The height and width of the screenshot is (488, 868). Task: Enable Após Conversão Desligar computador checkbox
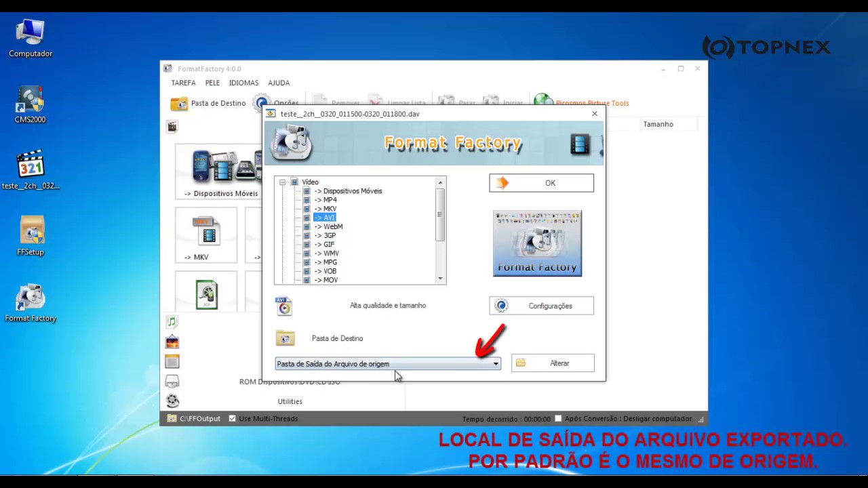coord(558,419)
